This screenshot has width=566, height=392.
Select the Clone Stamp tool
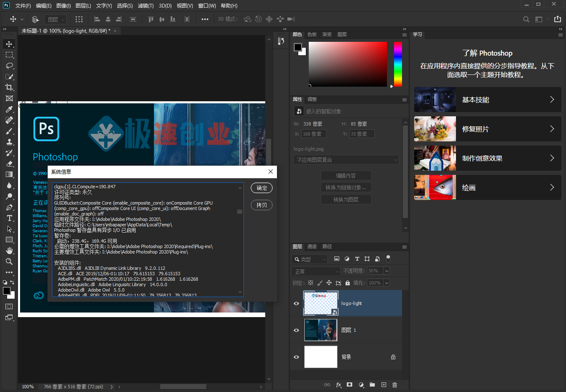9,142
